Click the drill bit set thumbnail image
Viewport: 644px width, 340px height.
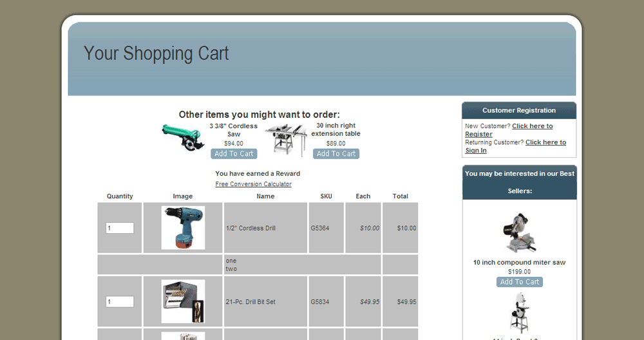(x=183, y=301)
